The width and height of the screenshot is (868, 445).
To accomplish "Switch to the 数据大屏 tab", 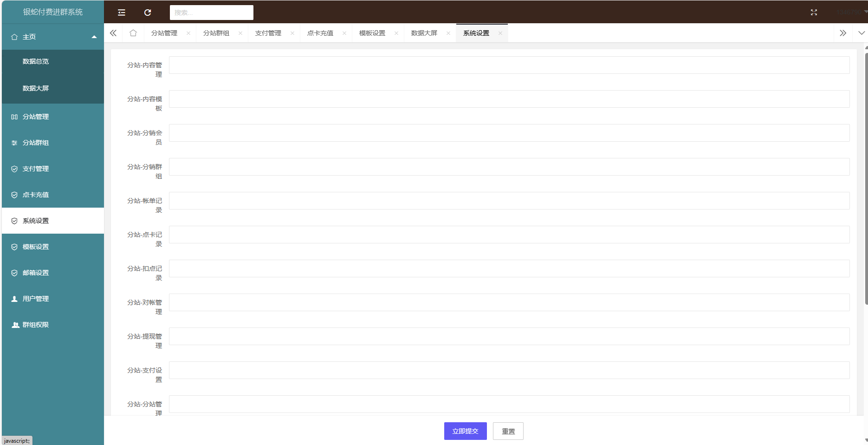I will tap(424, 33).
